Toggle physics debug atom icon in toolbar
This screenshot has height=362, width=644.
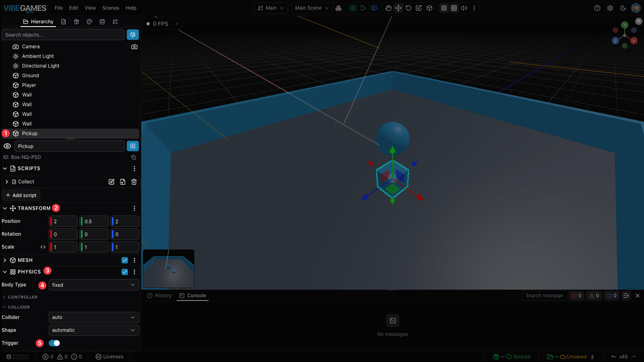[x=444, y=8]
